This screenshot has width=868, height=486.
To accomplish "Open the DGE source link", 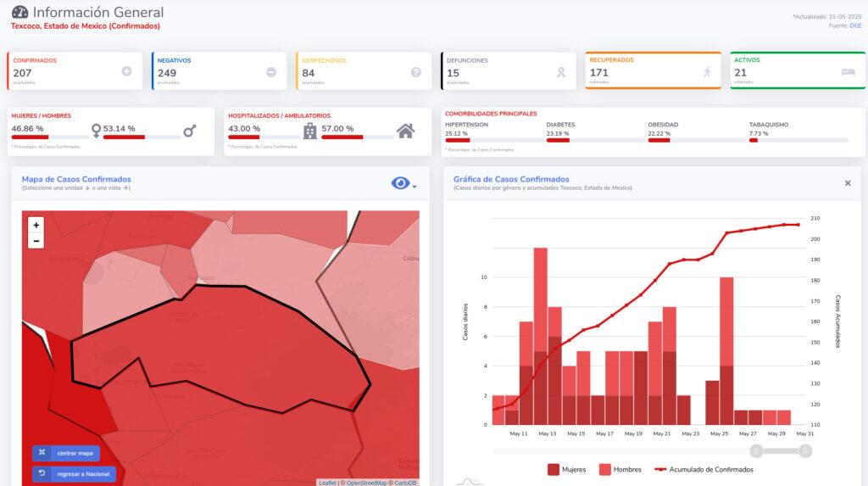I will click(x=855, y=25).
